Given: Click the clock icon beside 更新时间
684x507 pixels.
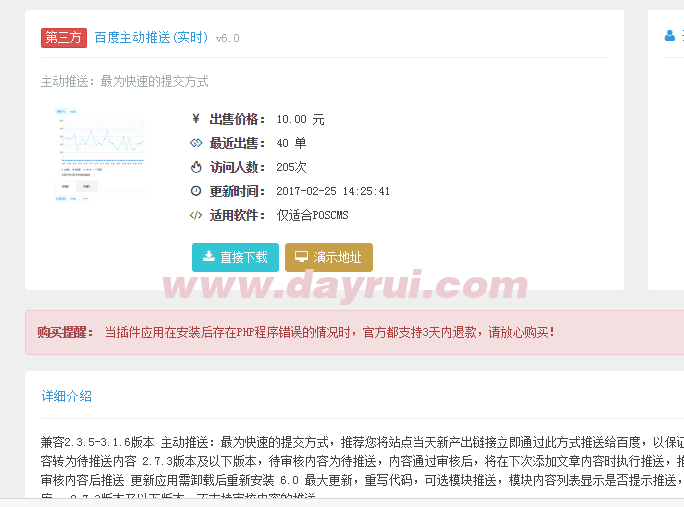Looking at the screenshot, I should click(196, 191).
